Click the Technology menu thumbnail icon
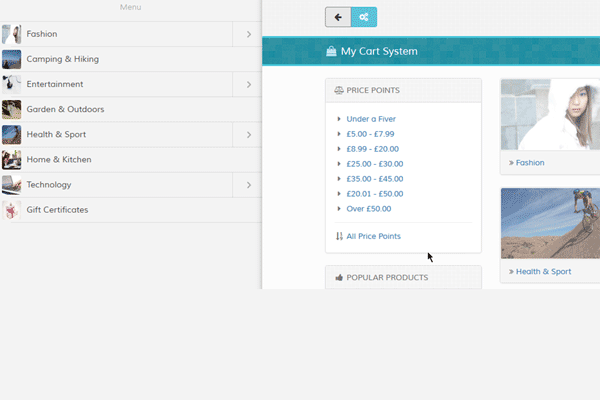 pos(11,185)
